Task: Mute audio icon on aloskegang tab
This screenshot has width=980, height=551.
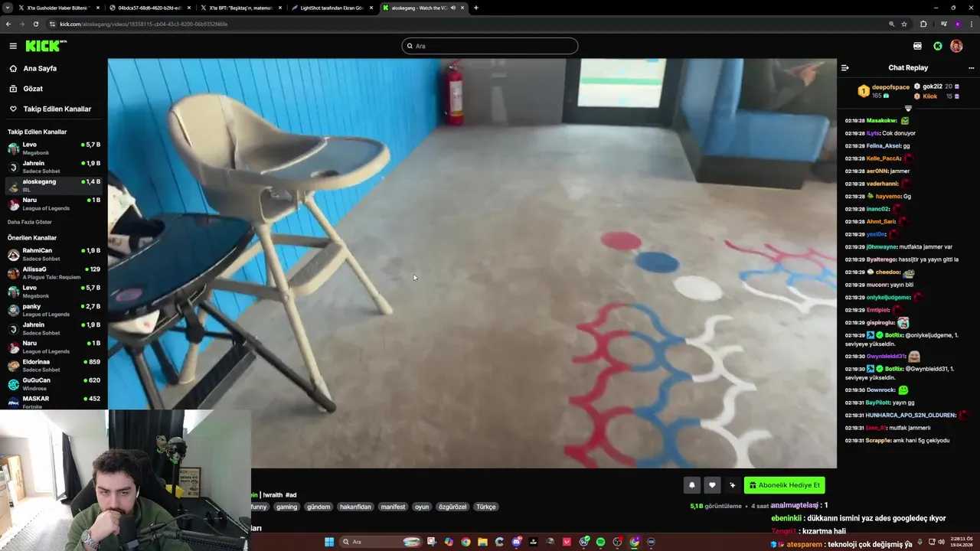Action: point(452,8)
